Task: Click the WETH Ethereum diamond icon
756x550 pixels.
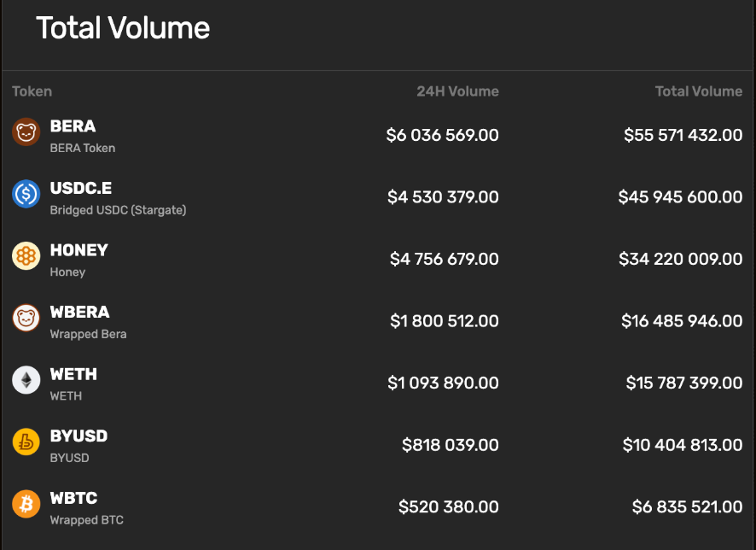Action: [26, 380]
